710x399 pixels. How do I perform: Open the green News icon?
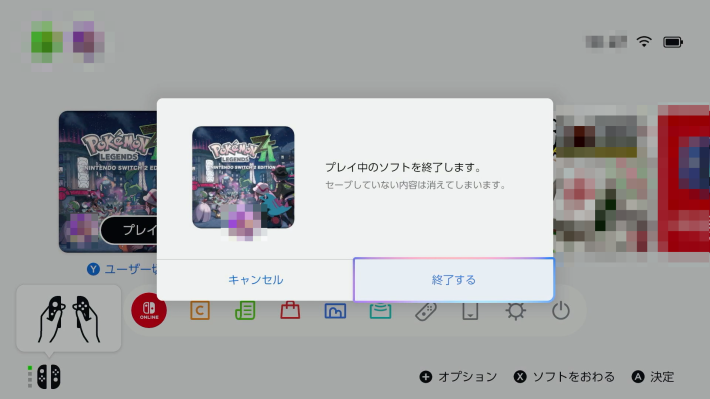[x=245, y=311]
